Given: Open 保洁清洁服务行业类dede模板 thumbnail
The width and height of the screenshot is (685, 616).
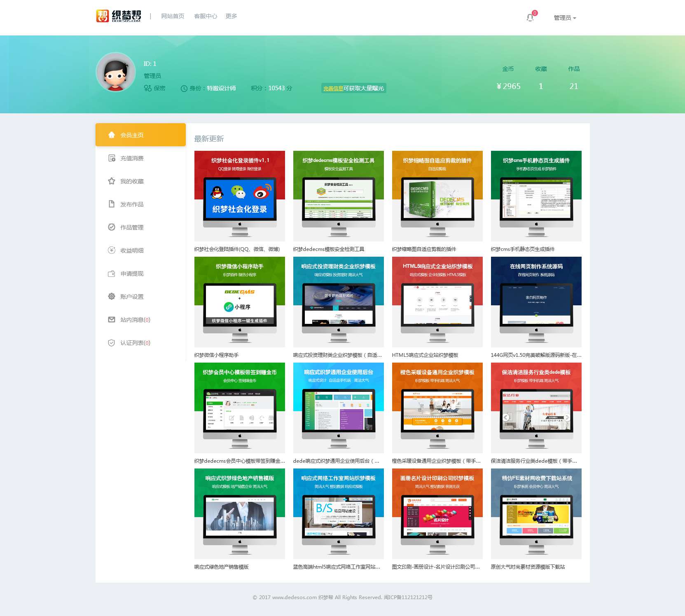Looking at the screenshot, I should coord(536,408).
